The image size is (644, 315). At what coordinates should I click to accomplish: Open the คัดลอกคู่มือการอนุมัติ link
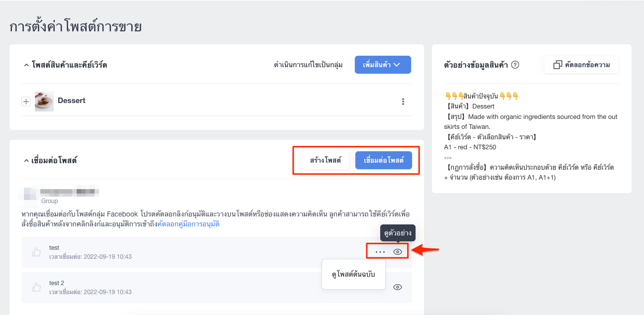[x=189, y=224]
